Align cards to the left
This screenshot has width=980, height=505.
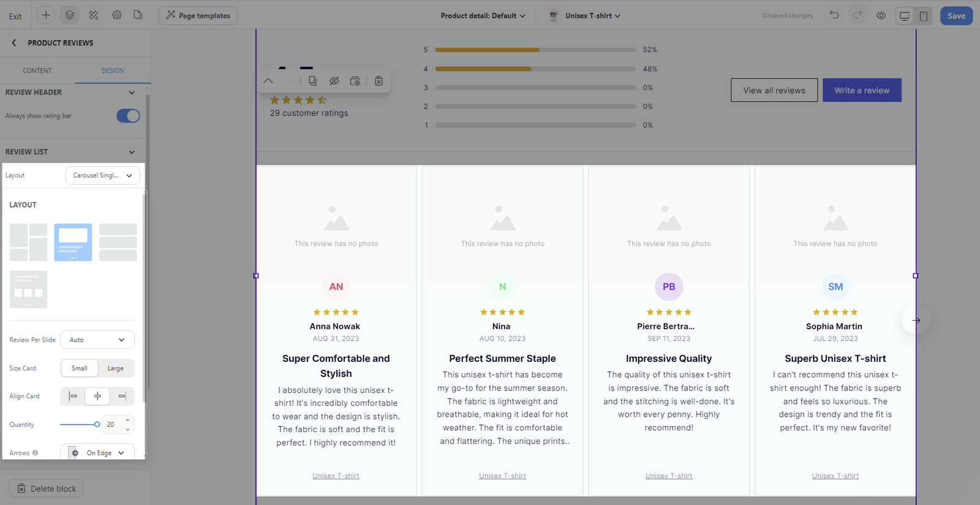pos(73,396)
